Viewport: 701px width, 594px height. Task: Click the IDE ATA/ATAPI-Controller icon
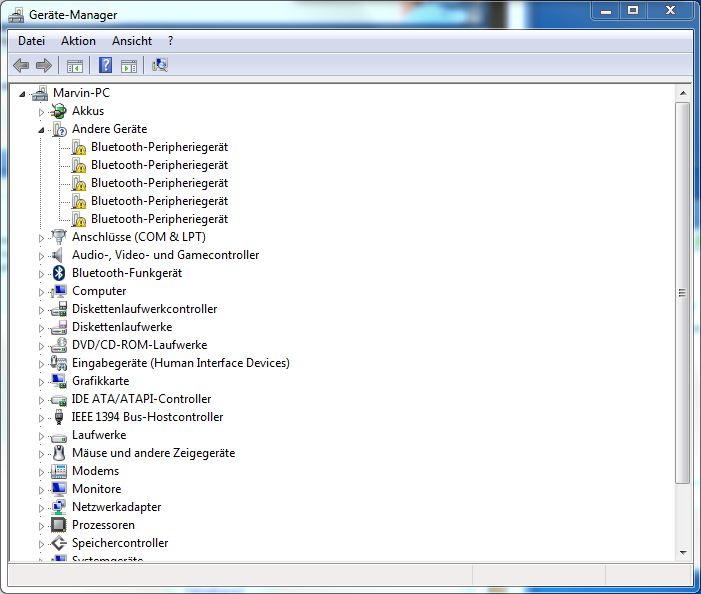(59, 399)
